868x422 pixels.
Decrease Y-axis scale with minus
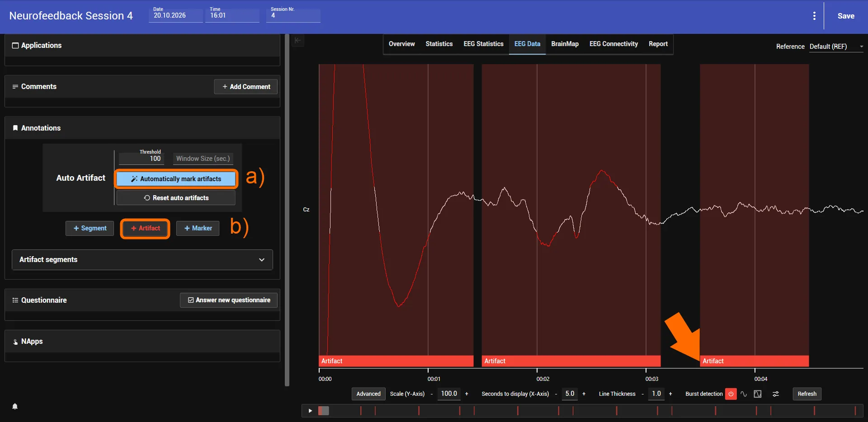(x=432, y=394)
